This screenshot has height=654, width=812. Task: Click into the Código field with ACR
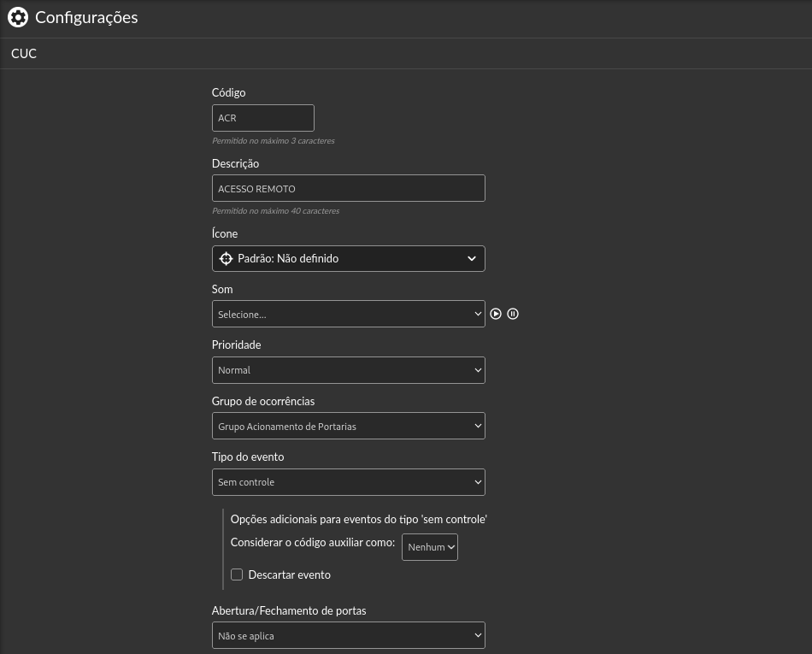coord(263,118)
